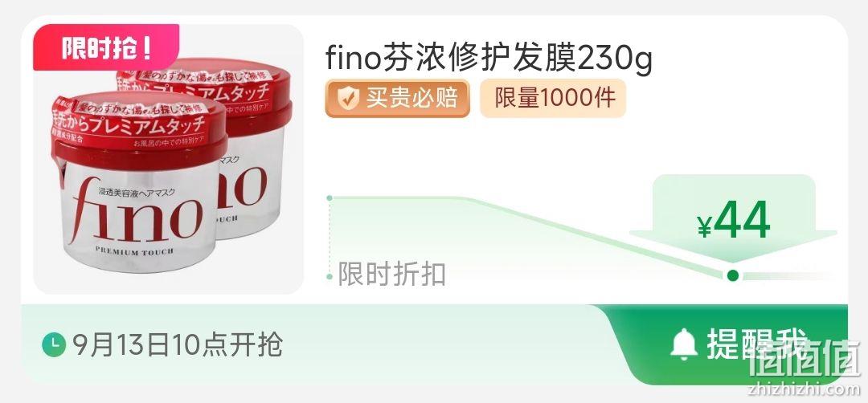Image resolution: width=868 pixels, height=403 pixels.
Task: Click the green clock icon
Action: point(54,345)
